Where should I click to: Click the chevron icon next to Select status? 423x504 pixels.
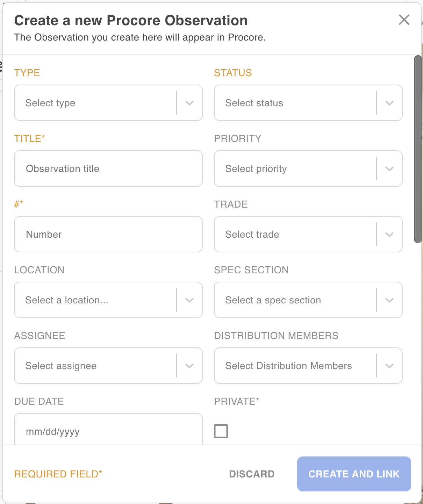pyautogui.click(x=389, y=103)
